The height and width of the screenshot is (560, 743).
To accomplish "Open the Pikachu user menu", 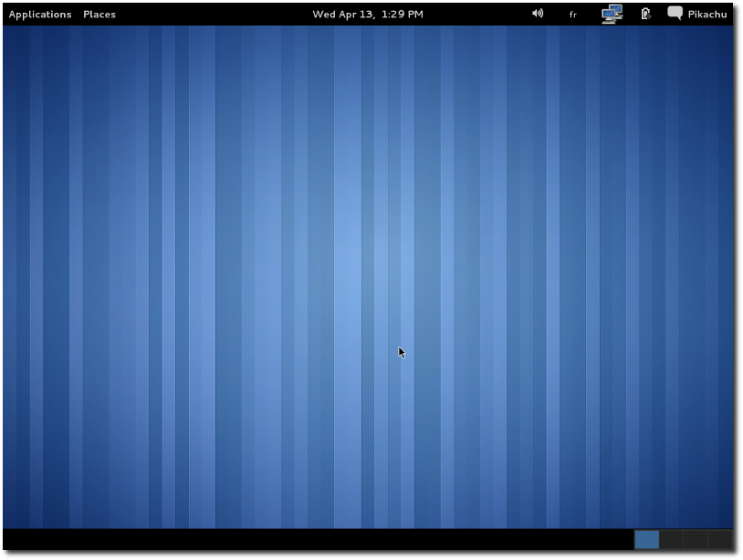I will pyautogui.click(x=707, y=15).
